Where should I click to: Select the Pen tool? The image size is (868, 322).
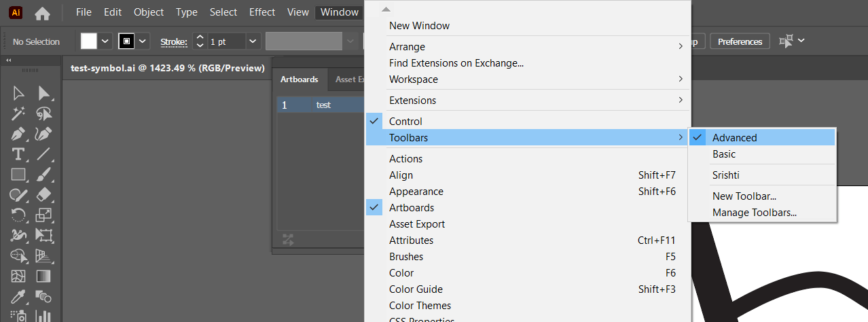(x=18, y=134)
